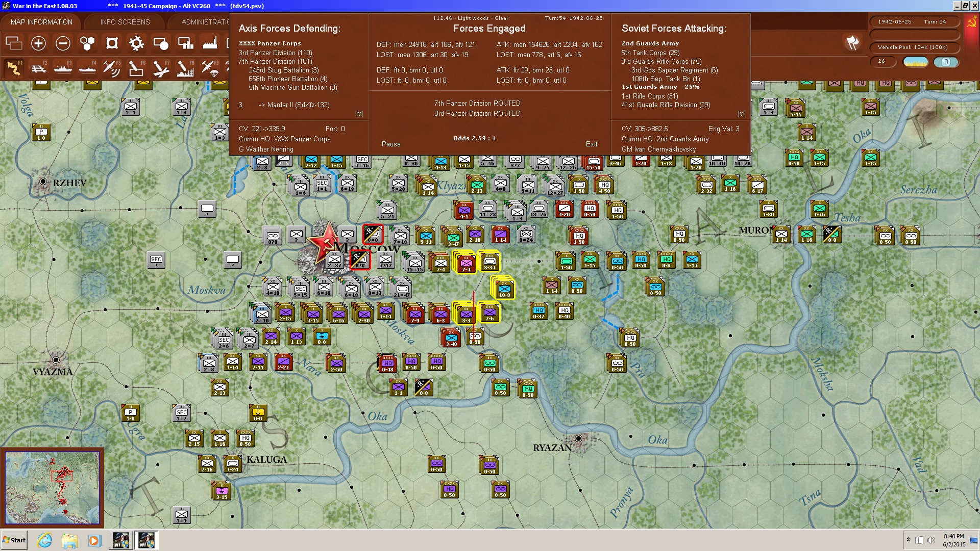Click the KALUGA city label

(266, 460)
